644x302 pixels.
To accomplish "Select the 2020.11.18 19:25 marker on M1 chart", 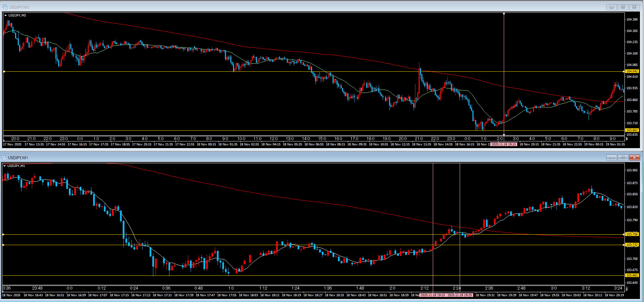I will tap(459, 295).
